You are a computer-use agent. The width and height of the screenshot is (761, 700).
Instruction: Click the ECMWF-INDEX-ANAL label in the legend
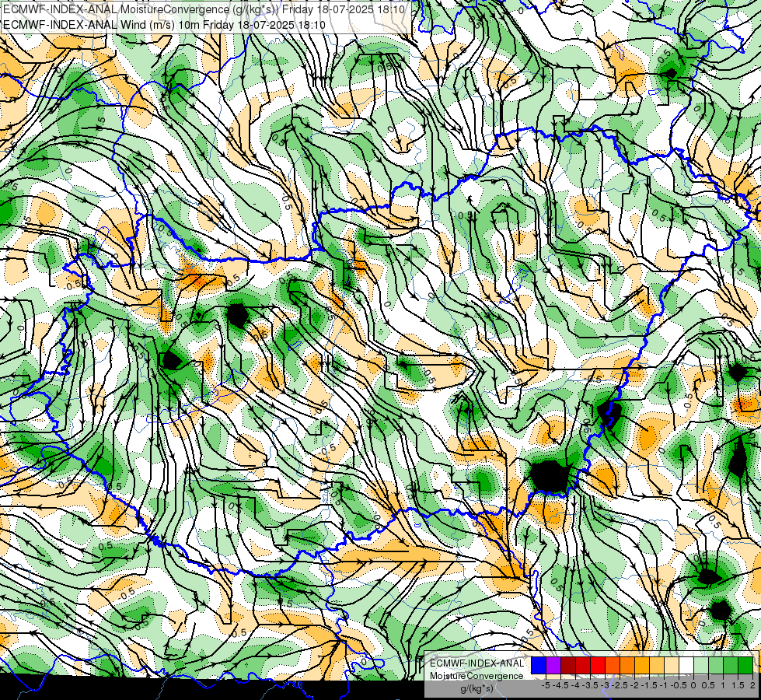pyautogui.click(x=477, y=663)
